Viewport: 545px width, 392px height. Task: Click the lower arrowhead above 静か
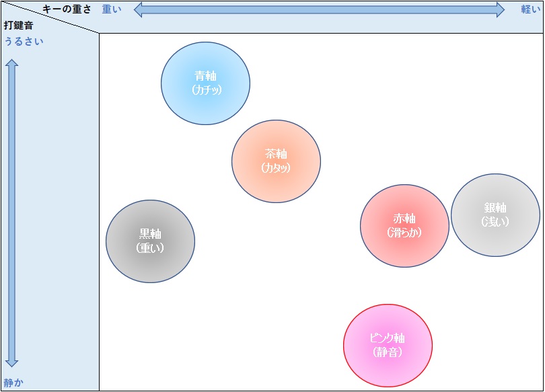pos(11,362)
